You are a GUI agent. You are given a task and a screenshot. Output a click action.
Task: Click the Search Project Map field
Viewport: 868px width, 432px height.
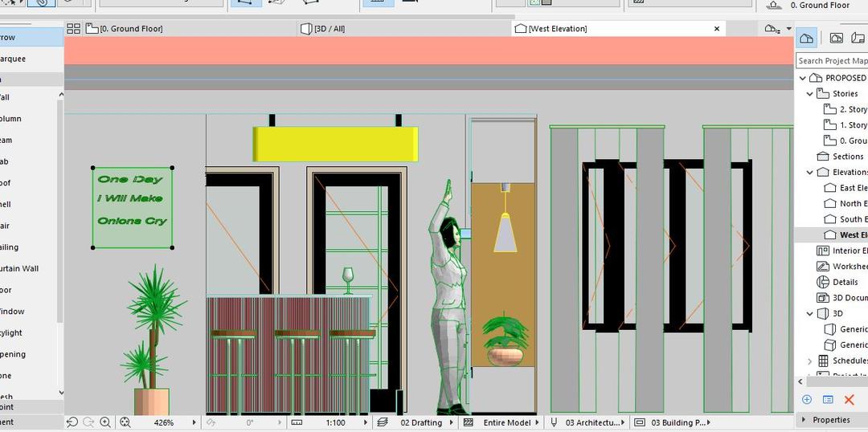(x=832, y=61)
